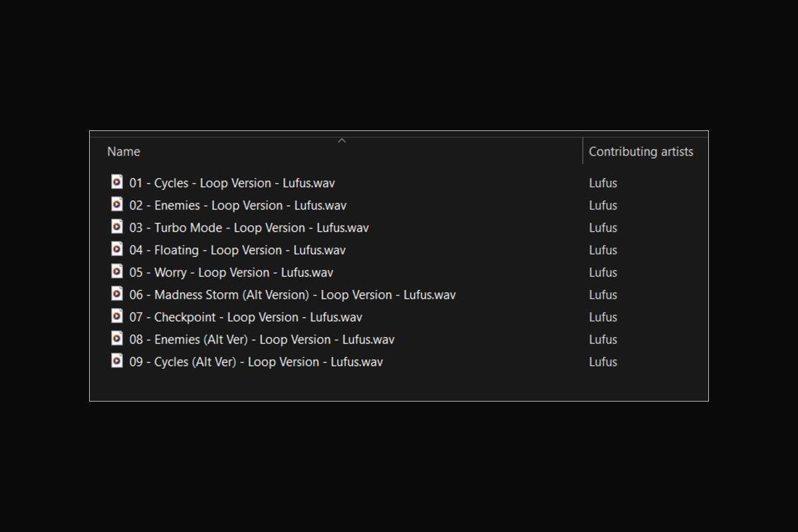798x532 pixels.
Task: Toggle the sort direction arrow above Name
Action: click(x=342, y=140)
